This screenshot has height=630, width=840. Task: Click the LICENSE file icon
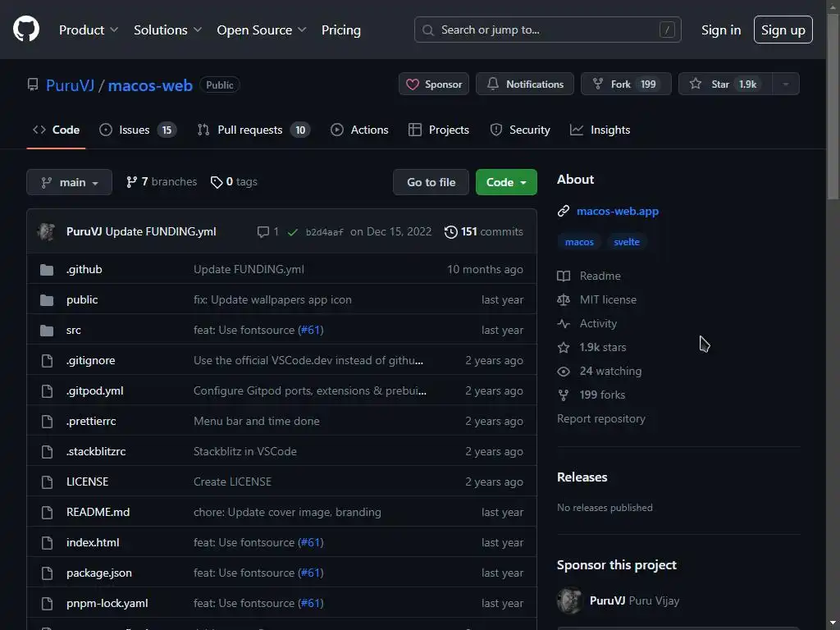tap(47, 482)
